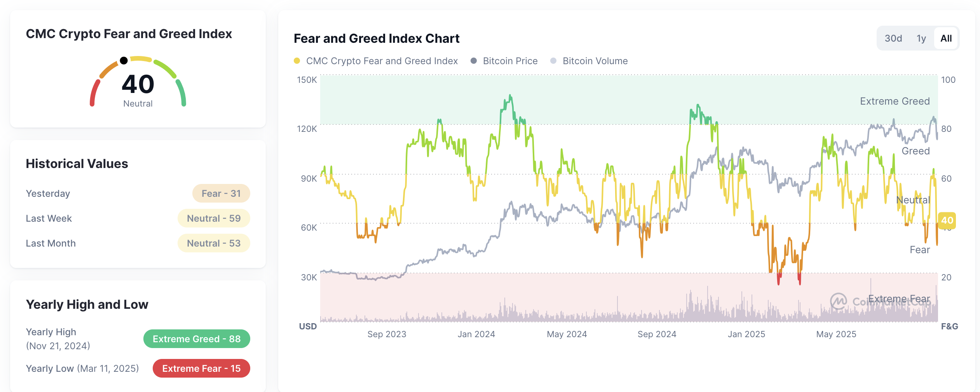Click the Neutral - 59 badge for Last Week

coord(214,218)
